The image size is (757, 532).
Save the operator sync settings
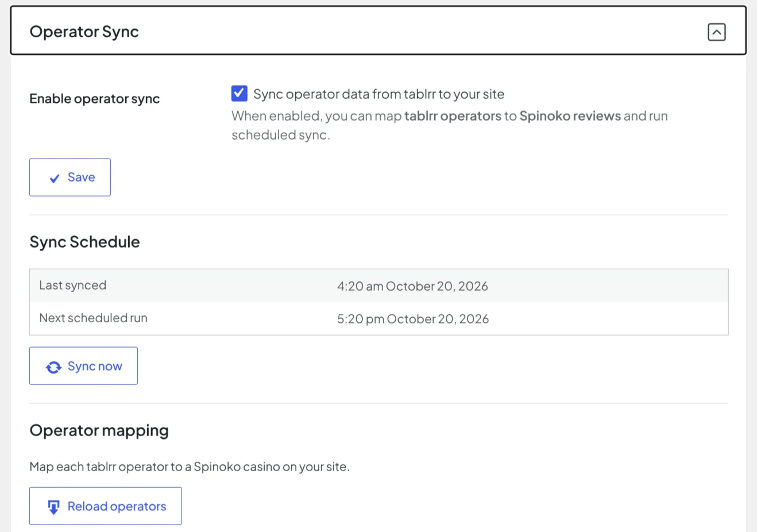click(70, 177)
